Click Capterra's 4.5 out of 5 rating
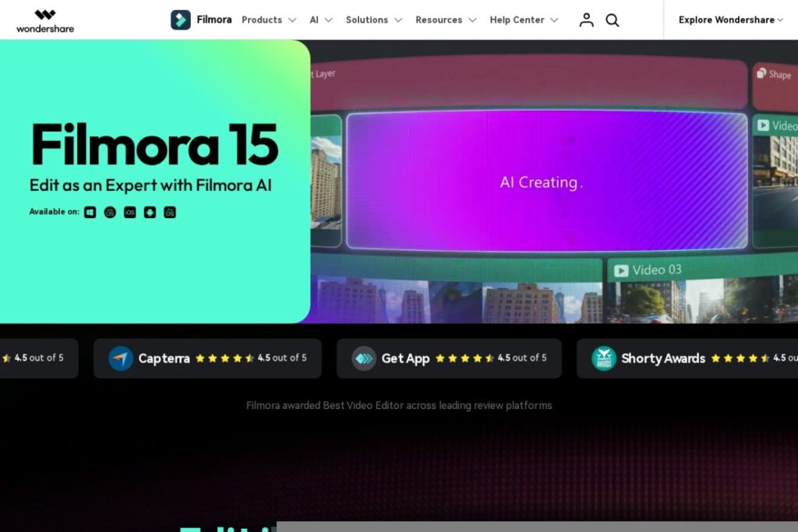This screenshot has width=798, height=532. [282, 358]
